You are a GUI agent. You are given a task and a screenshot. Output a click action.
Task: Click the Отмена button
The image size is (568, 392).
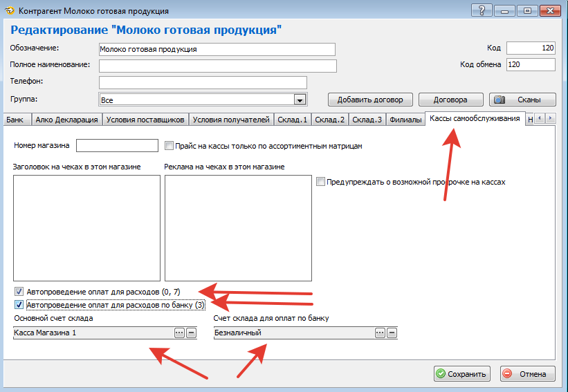528,374
